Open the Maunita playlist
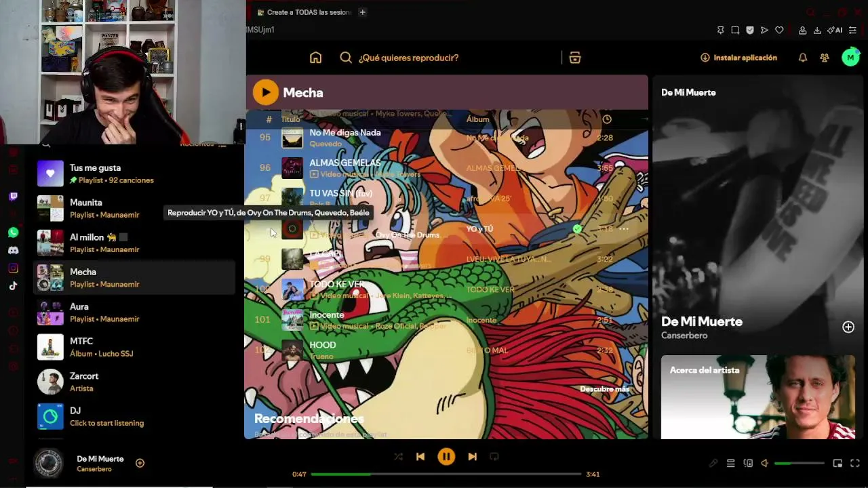This screenshot has width=868, height=488. click(134, 208)
